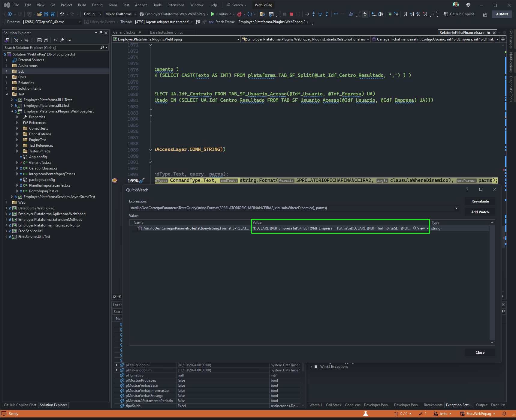
Task: Click the Add Watch button
Action: [x=480, y=212]
